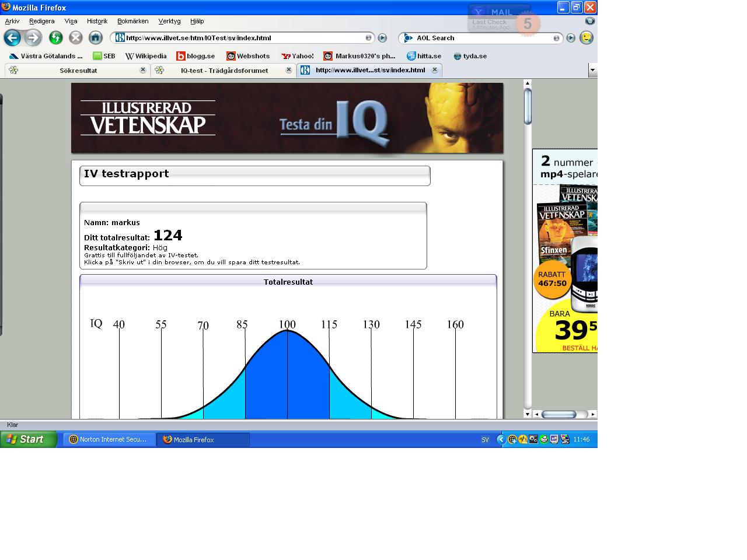Click the smiley icon in the toolbar

click(x=587, y=38)
